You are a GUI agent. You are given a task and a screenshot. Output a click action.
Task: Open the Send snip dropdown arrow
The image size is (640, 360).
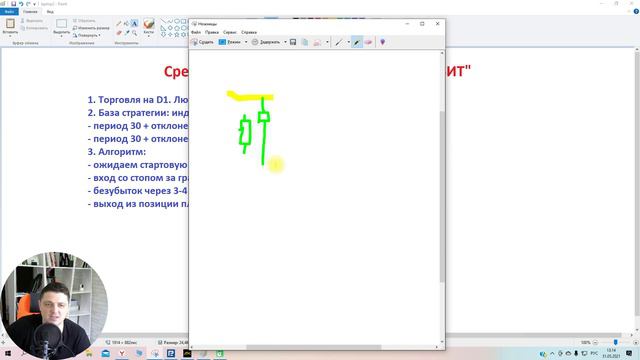[327, 42]
